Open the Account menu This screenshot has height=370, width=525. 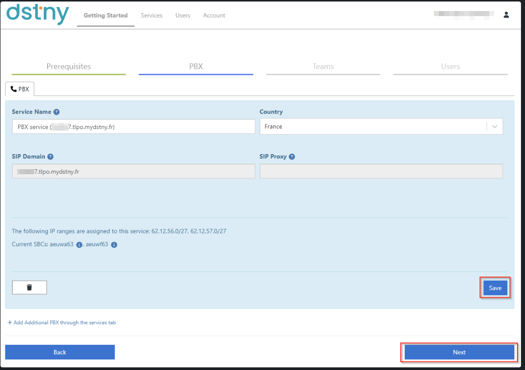(214, 15)
